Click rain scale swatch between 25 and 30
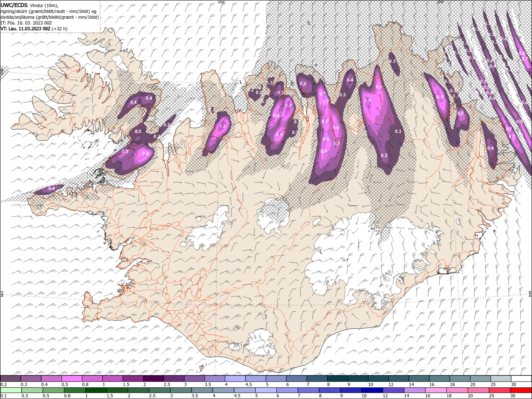532x399 pixels. [500, 390]
